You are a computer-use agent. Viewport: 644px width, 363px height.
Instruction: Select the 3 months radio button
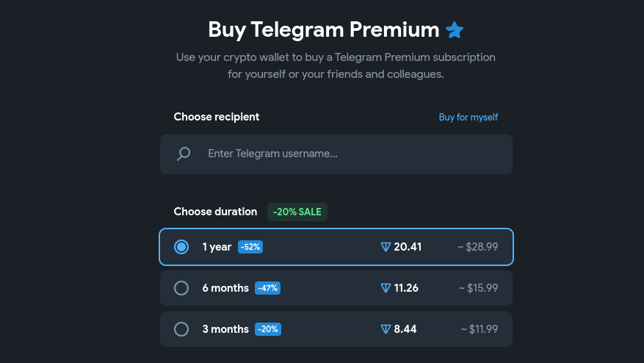(181, 329)
